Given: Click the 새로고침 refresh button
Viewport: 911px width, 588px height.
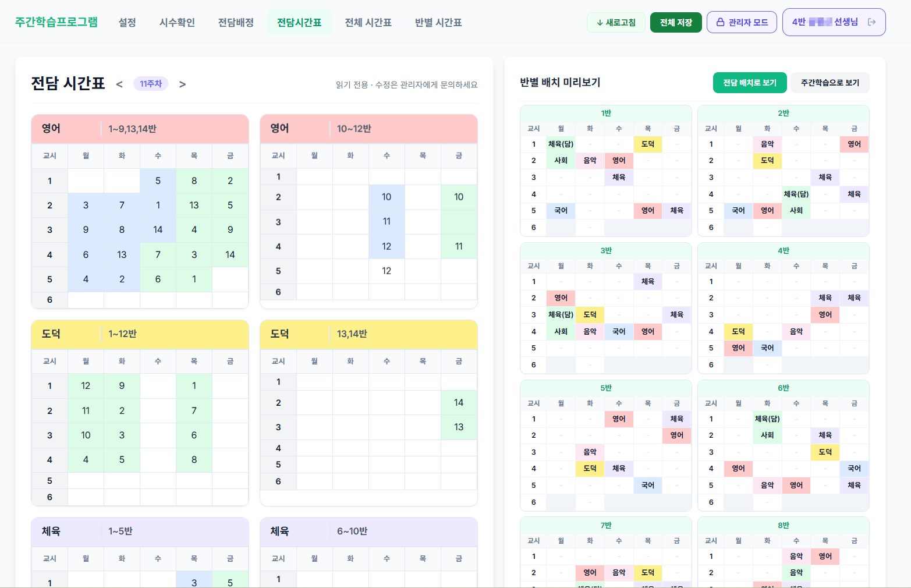Looking at the screenshot, I should tap(616, 22).
